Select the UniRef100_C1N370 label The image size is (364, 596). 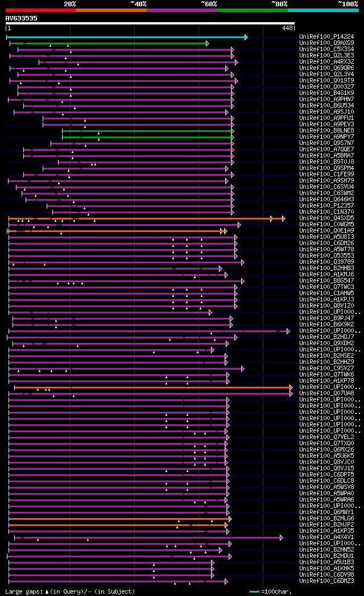point(326,212)
